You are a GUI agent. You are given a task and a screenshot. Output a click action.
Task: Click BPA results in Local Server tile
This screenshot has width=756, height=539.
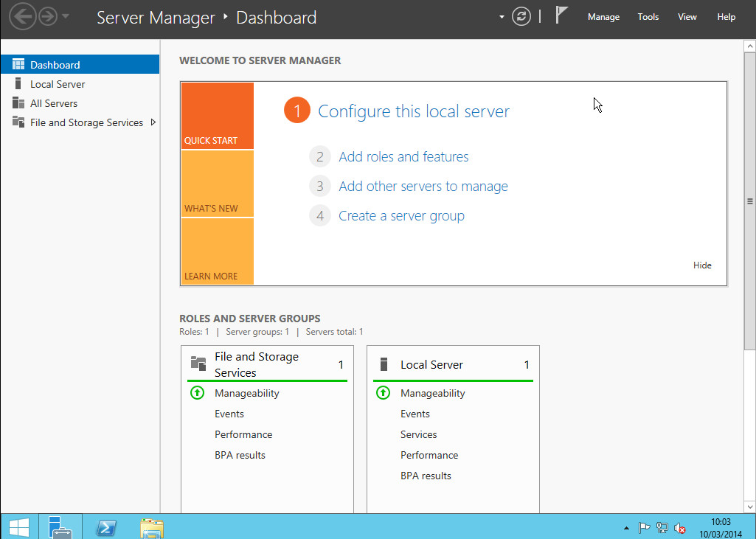point(426,476)
